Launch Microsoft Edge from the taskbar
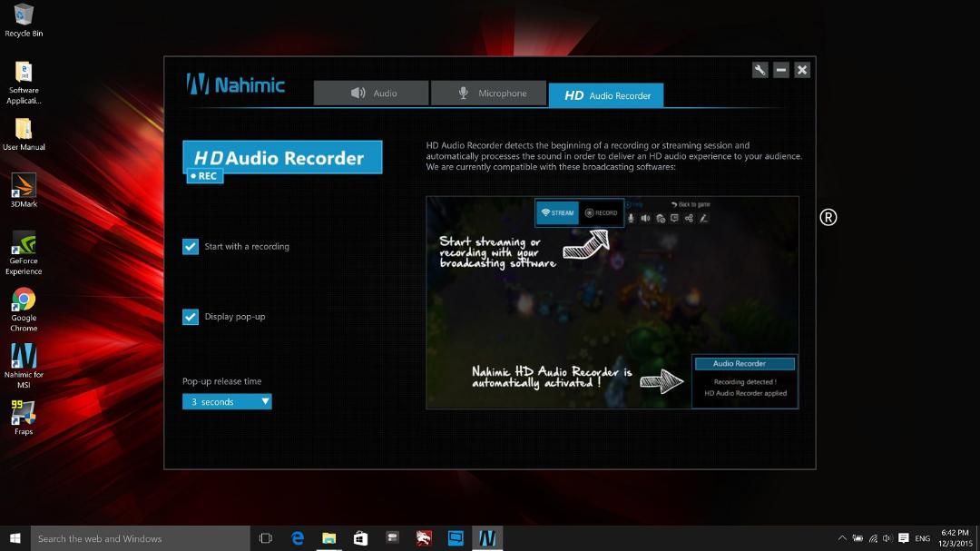Screen dimensions: 980x551 click(298, 538)
